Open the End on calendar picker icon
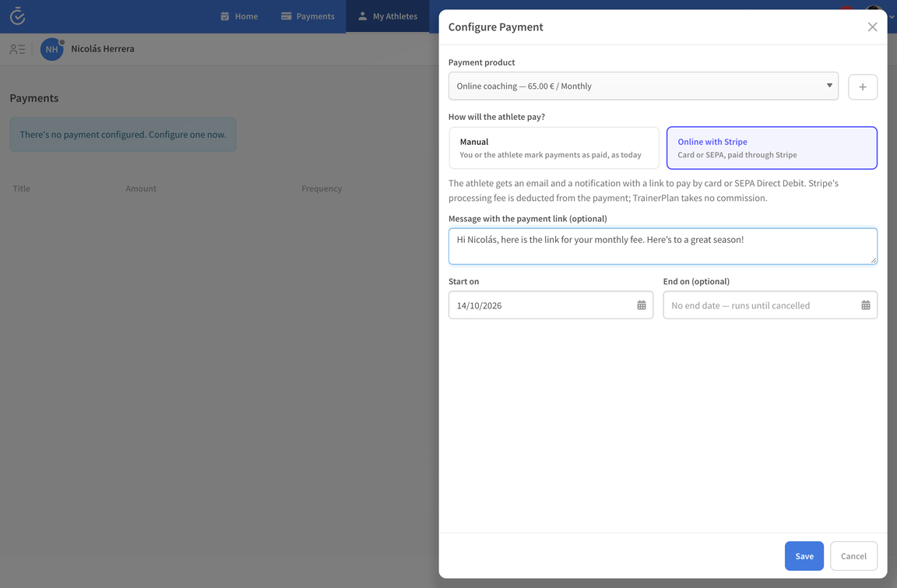897x588 pixels. (x=866, y=305)
